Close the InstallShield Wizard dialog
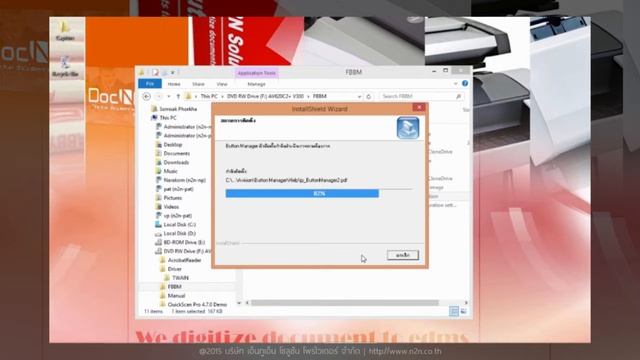Image resolution: width=640 pixels, height=360 pixels. point(419,107)
